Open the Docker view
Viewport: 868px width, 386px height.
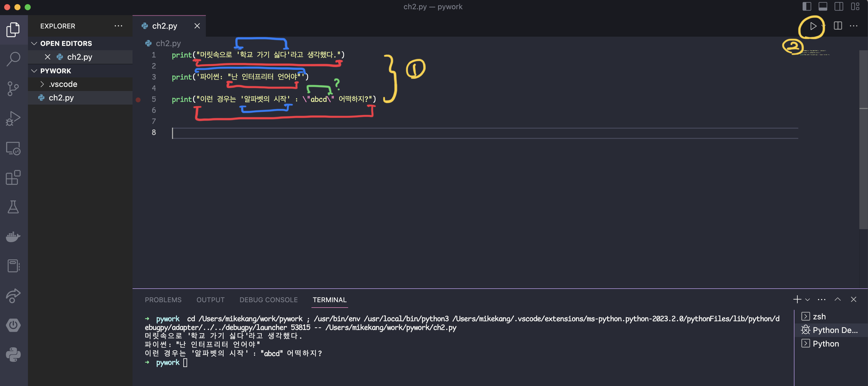(14, 237)
